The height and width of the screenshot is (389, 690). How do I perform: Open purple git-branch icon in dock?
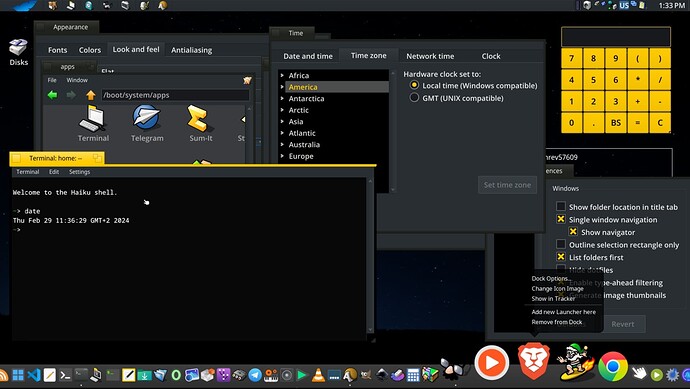pos(223,375)
